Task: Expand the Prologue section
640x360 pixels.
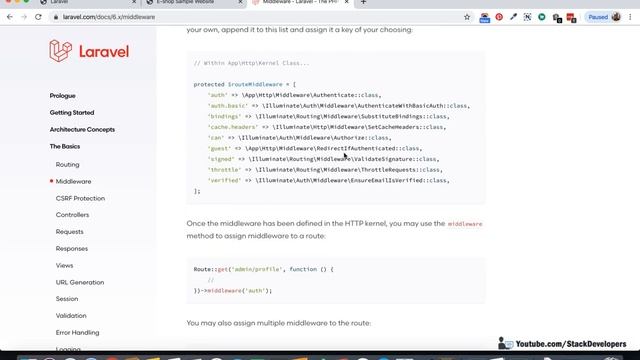Action: [62, 96]
